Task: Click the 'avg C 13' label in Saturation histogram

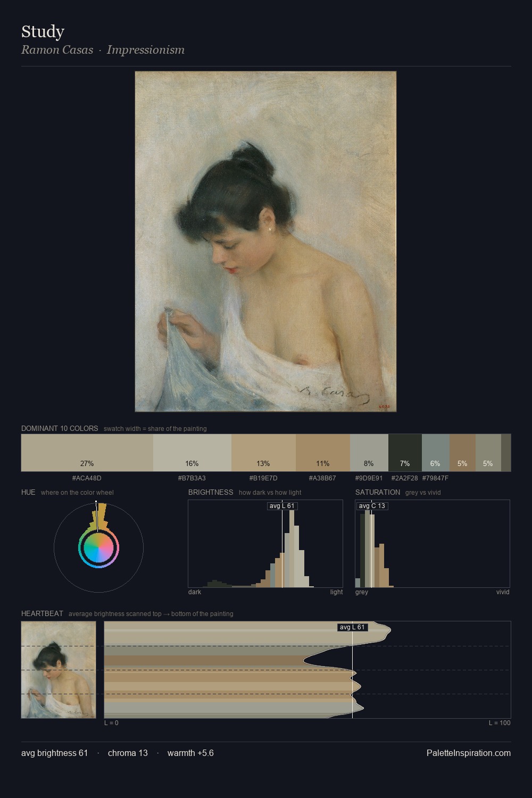Action: [x=372, y=506]
